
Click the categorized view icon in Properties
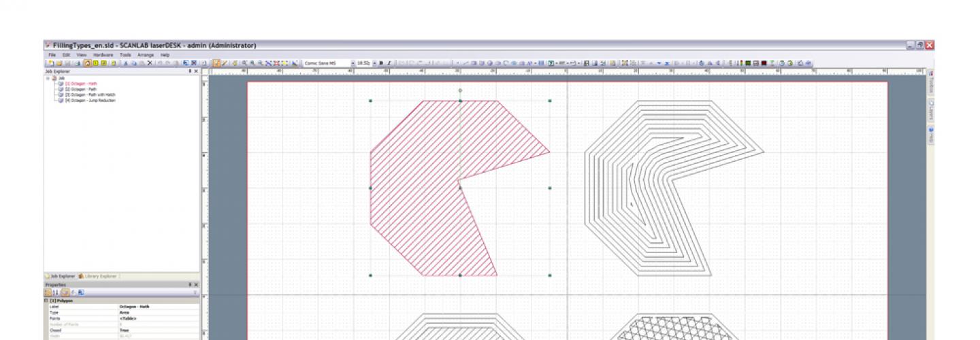pos(49,292)
